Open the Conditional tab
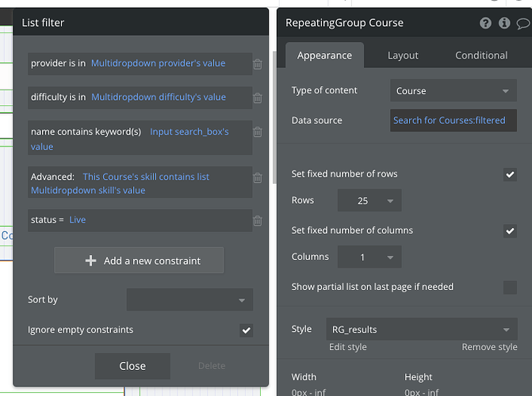This screenshot has height=396, width=532. click(481, 55)
